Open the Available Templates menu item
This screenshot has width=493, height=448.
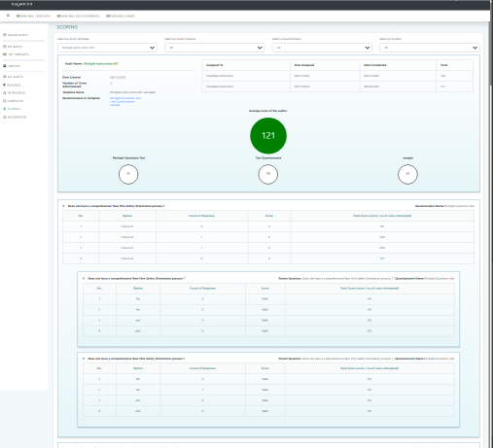pos(33,16)
